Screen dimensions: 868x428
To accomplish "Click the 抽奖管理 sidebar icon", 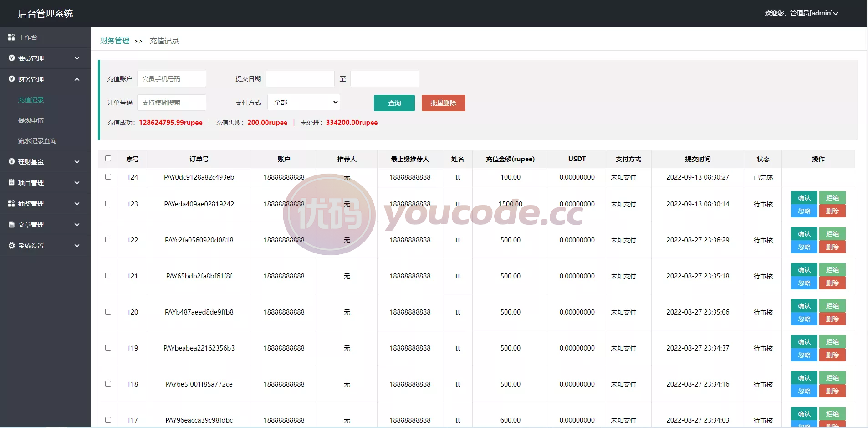I will (11, 203).
